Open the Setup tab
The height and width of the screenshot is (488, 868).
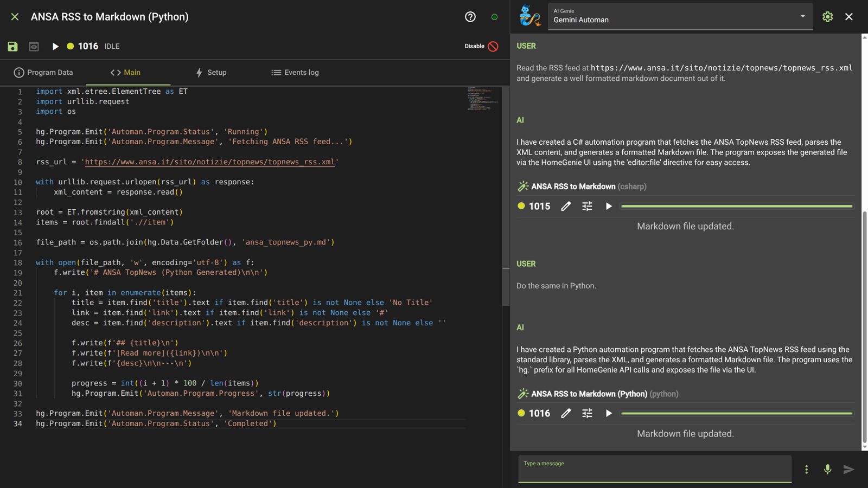tap(211, 73)
